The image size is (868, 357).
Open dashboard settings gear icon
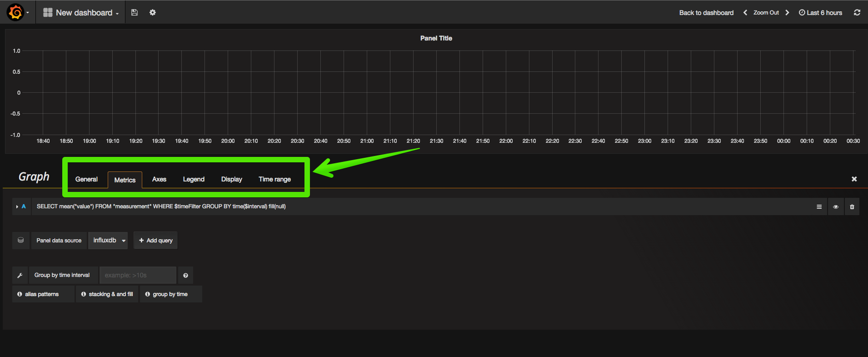click(153, 13)
